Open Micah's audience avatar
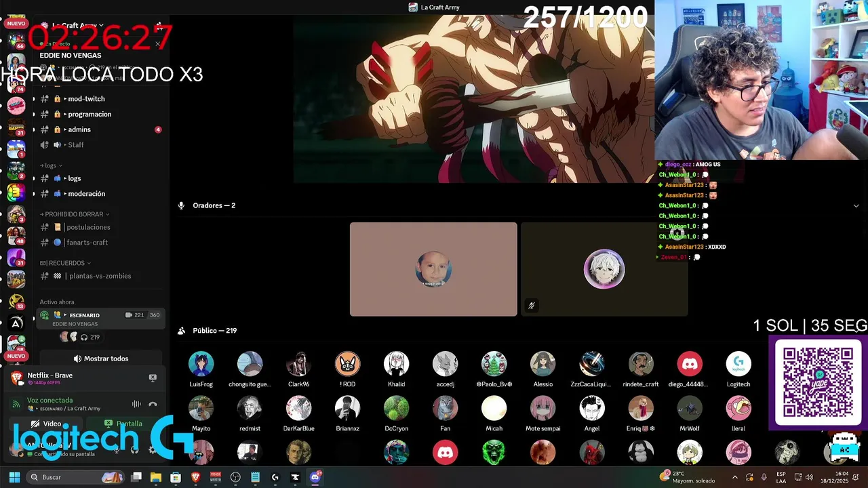 [494, 409]
